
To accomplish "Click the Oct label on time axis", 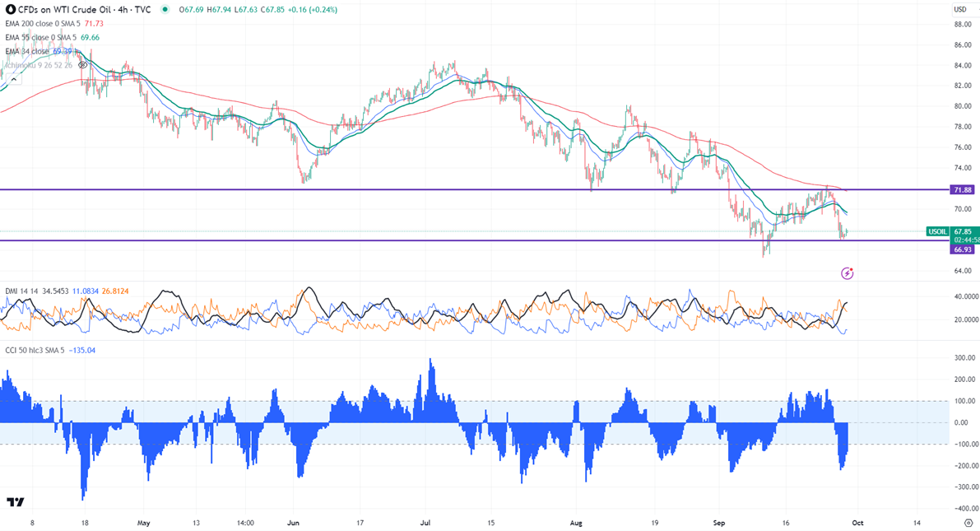I will [857, 523].
